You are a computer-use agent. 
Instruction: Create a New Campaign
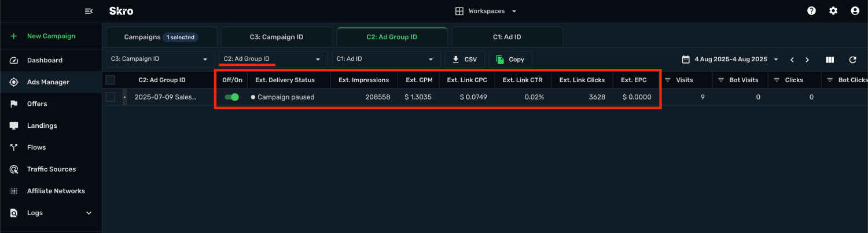[51, 36]
